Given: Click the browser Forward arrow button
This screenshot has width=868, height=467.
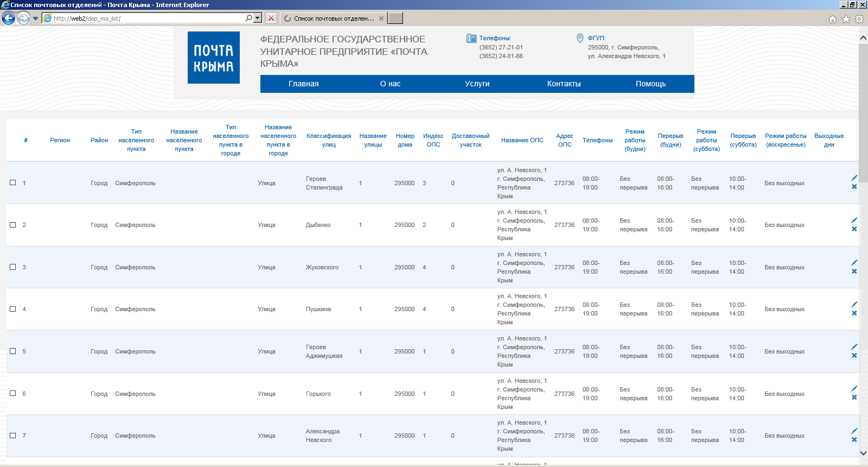Looking at the screenshot, I should [x=23, y=18].
